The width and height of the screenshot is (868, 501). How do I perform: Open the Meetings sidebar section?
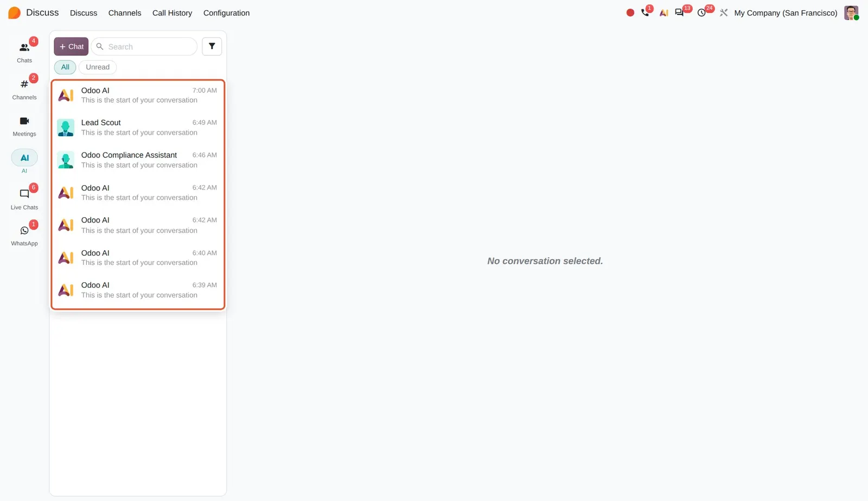coord(24,126)
